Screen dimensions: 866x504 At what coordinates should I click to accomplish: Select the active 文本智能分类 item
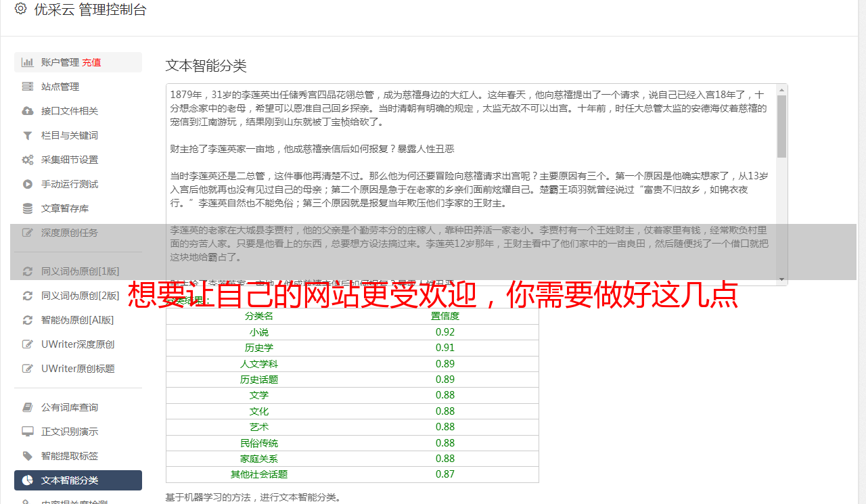[x=78, y=480]
